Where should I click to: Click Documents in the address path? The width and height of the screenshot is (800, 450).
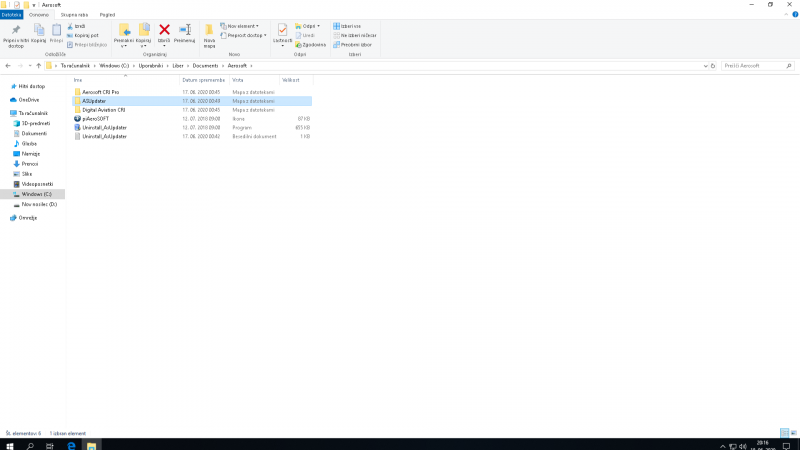[x=205, y=66]
